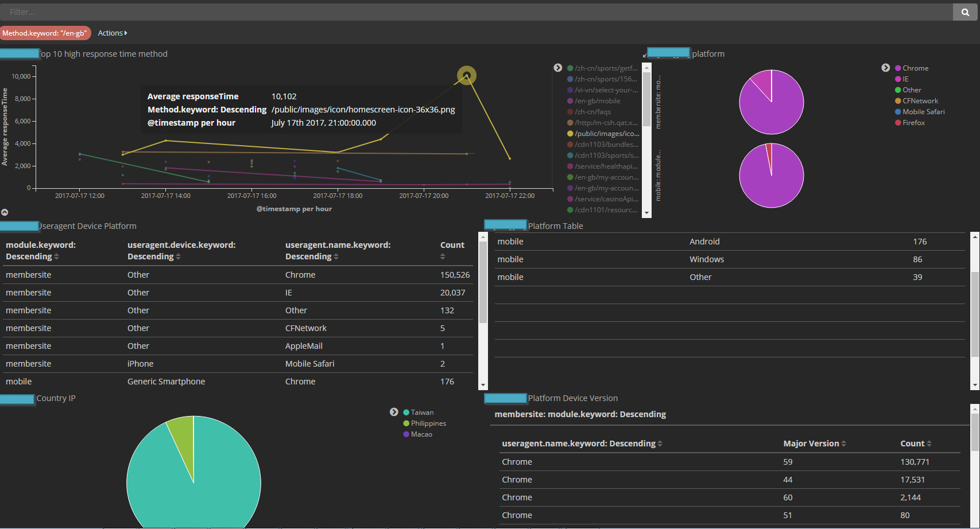Toggle the response time chart legend
The image size is (980, 529).
557,68
